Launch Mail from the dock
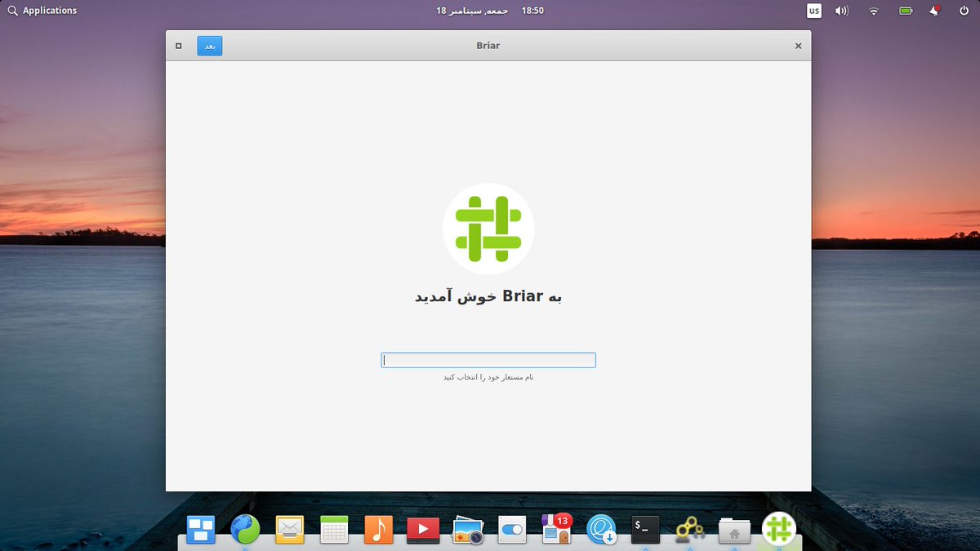This screenshot has height=551, width=980. click(x=289, y=530)
